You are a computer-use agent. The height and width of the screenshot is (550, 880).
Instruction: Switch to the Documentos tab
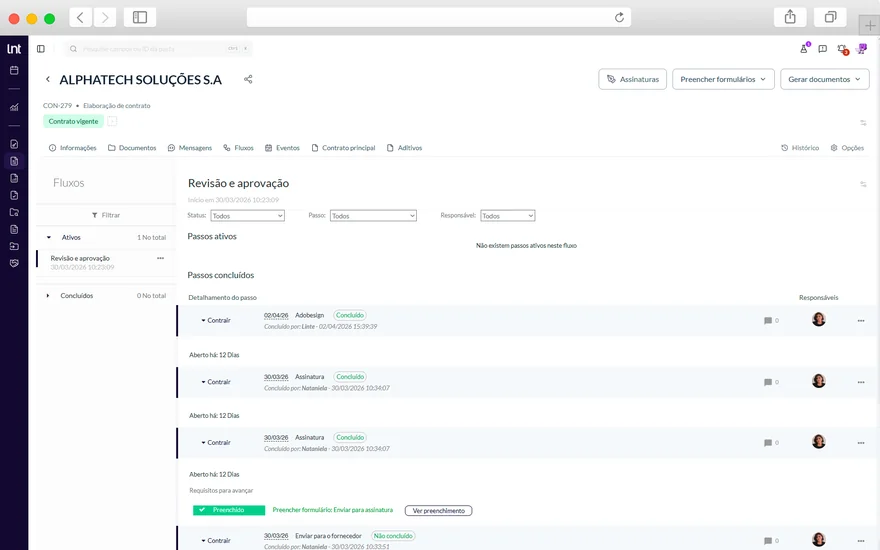(x=132, y=148)
